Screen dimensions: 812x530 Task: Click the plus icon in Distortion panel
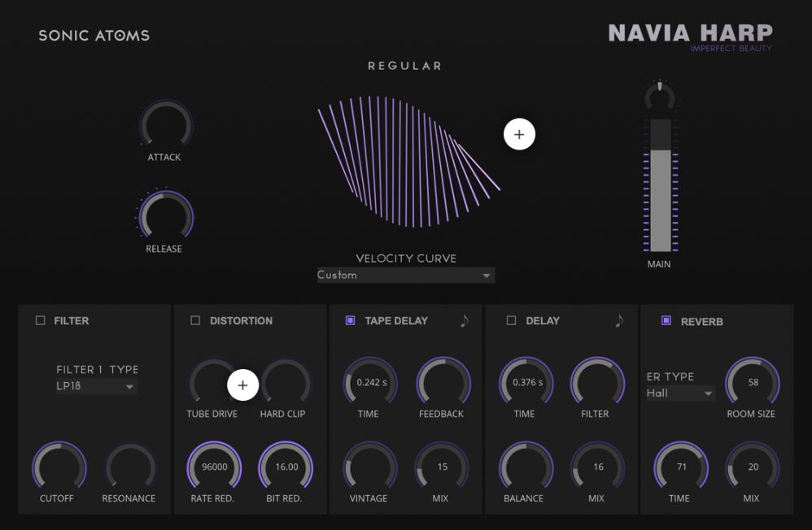point(242,385)
